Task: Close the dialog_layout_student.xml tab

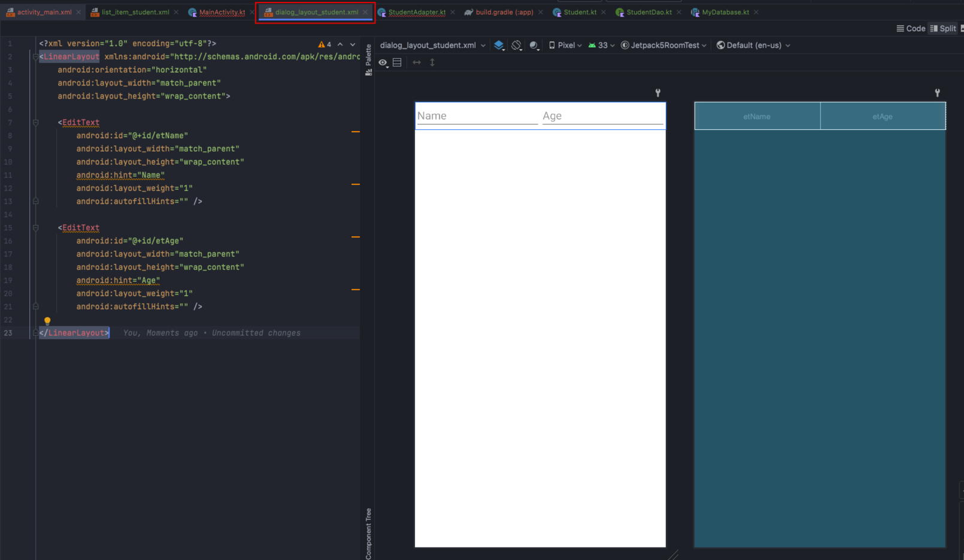Action: point(365,12)
